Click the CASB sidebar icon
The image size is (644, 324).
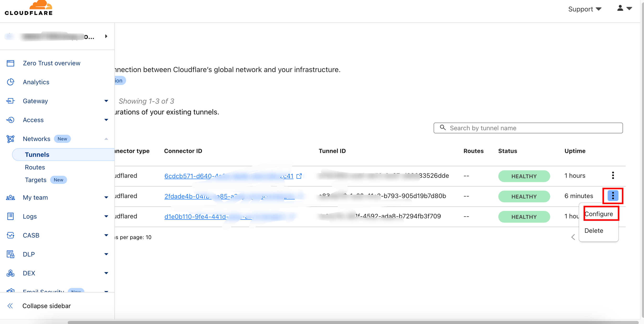tap(10, 235)
